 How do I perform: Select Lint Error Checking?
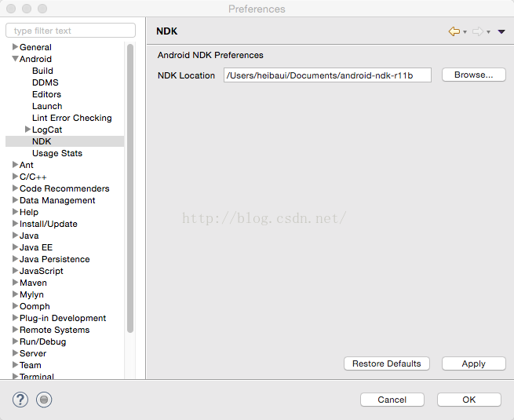(71, 118)
